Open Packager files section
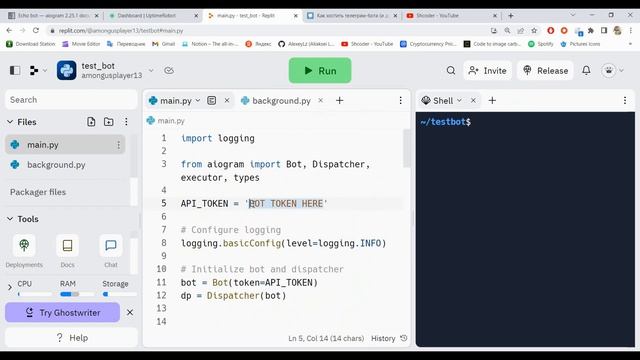Image resolution: width=640 pixels, height=360 pixels. point(38,192)
